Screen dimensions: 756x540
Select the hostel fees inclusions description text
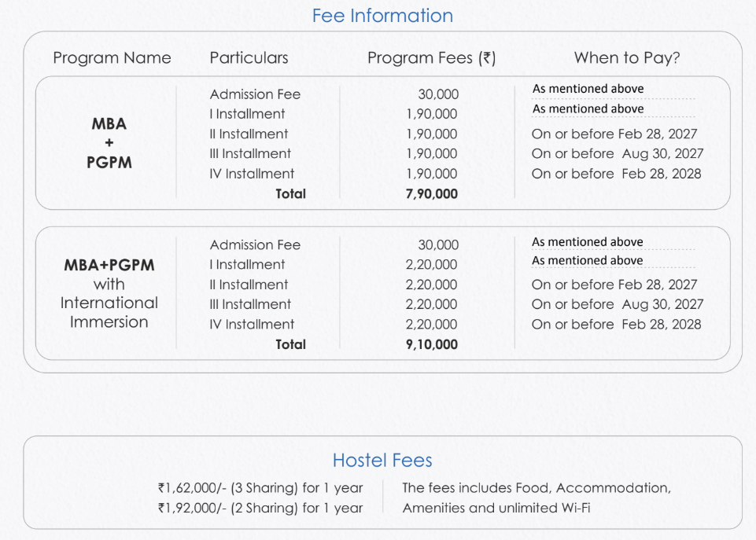coord(537,498)
